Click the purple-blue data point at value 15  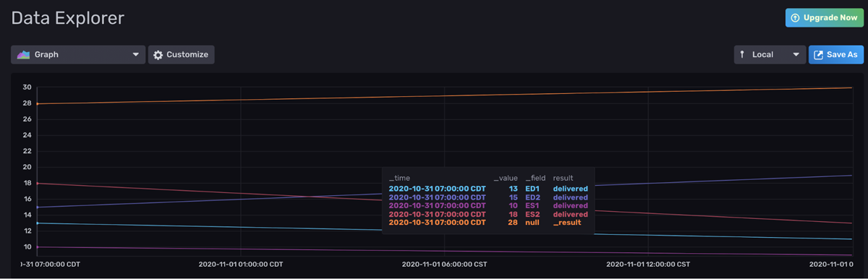[38, 207]
